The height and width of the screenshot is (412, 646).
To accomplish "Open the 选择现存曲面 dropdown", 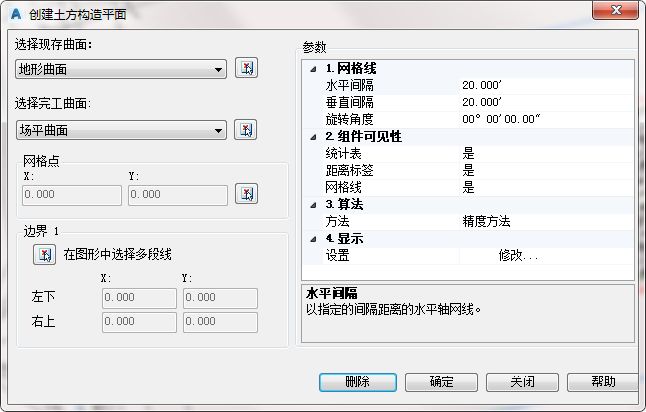I will 121,69.
